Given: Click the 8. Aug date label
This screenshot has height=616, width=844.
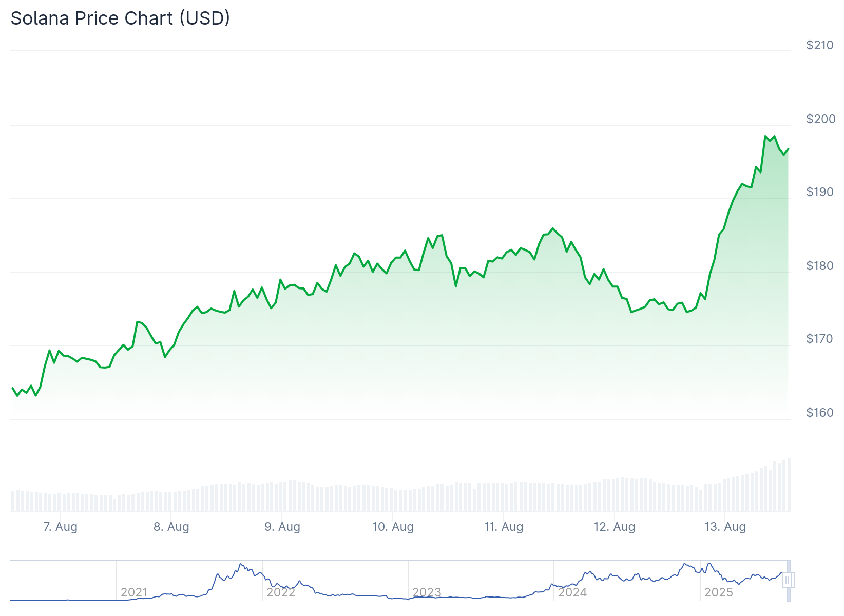Looking at the screenshot, I should 171,527.
